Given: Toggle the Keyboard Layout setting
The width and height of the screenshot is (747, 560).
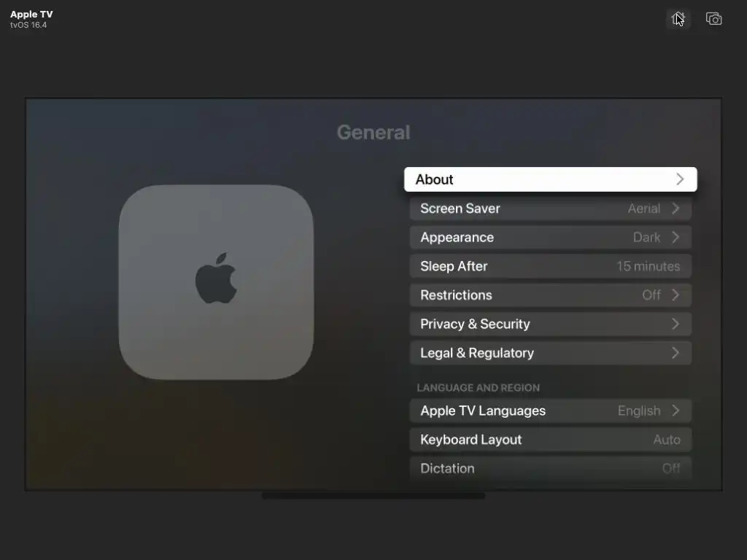Looking at the screenshot, I should 550,440.
